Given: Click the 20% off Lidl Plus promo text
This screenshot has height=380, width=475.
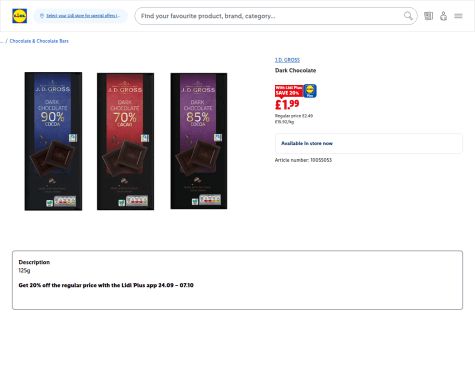Looking at the screenshot, I should pos(106,285).
